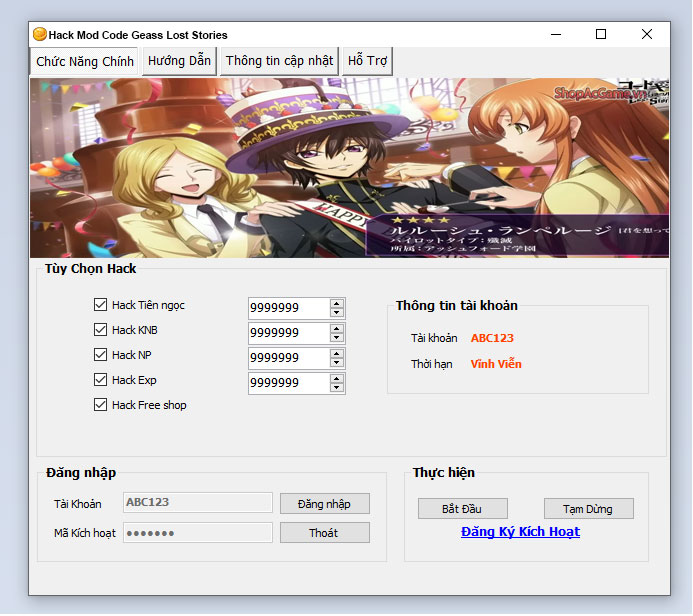Click the Hack KNB number field
Image resolution: width=693 pixels, height=616 pixels.
pos(289,333)
